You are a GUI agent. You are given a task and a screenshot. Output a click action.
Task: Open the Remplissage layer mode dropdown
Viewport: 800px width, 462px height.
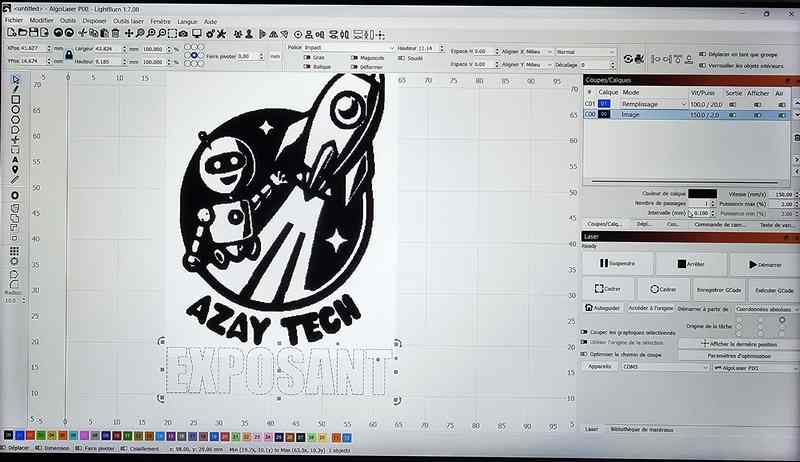(x=654, y=104)
